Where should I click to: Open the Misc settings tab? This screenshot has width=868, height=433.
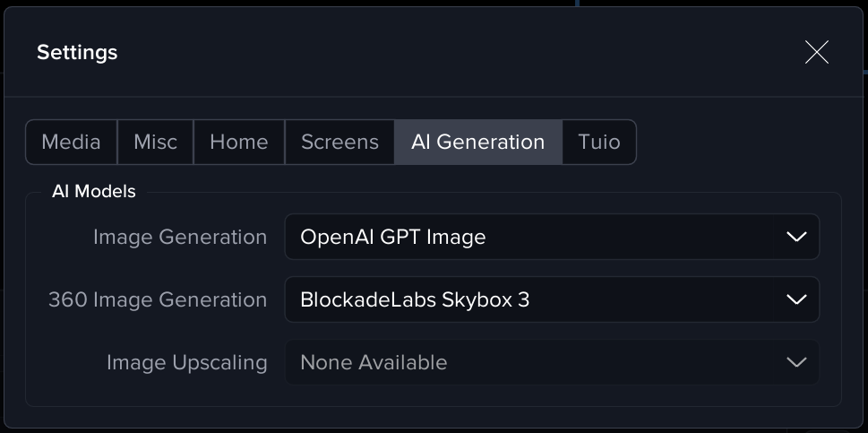click(156, 142)
